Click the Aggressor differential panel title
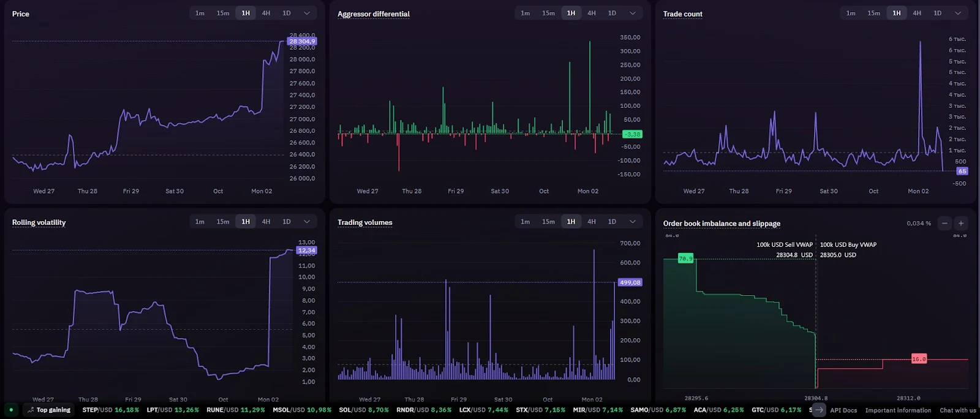The image size is (980, 419). pos(374,13)
